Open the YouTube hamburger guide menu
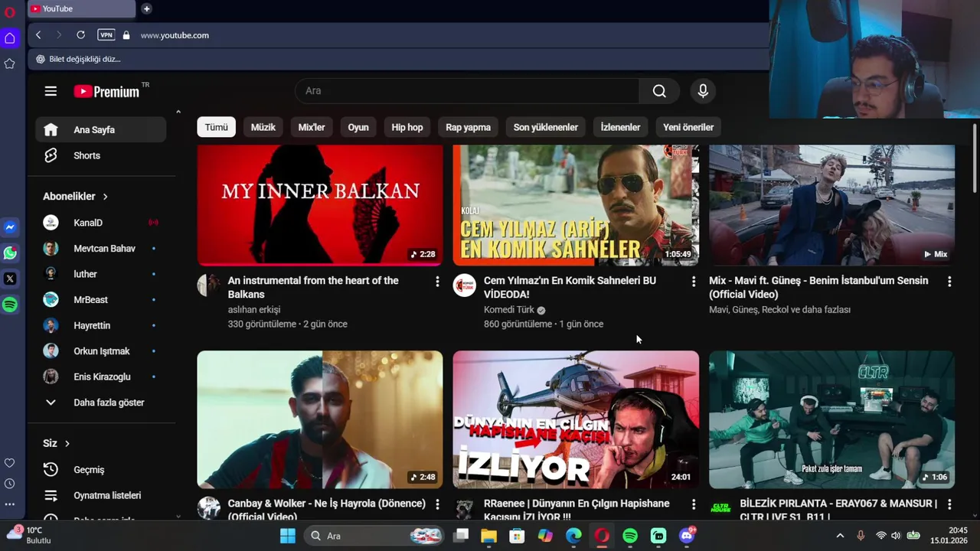The width and height of the screenshot is (980, 551). pyautogui.click(x=51, y=91)
